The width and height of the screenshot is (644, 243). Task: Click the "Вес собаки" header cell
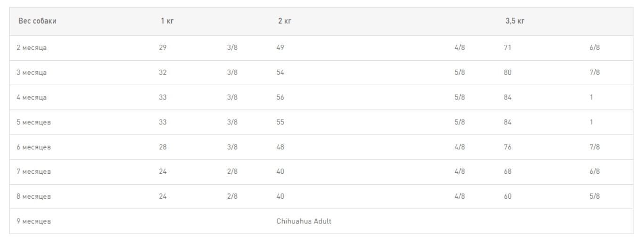[x=34, y=22]
